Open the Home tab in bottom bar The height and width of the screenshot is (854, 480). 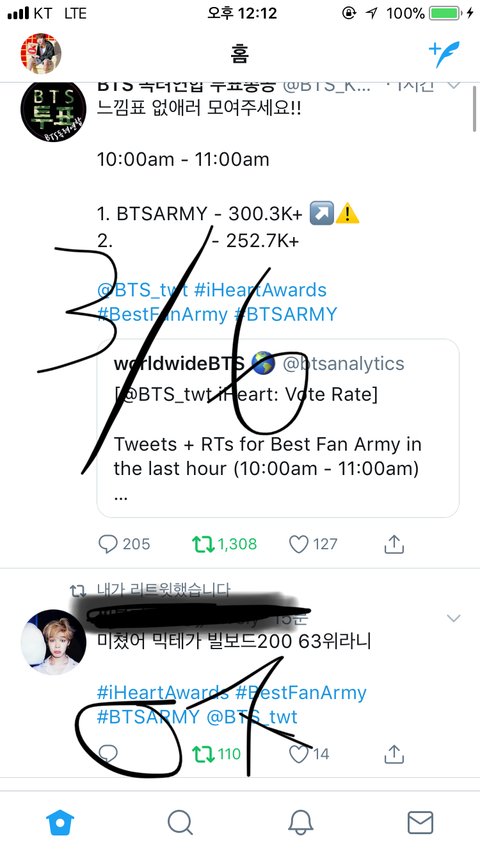tap(60, 822)
